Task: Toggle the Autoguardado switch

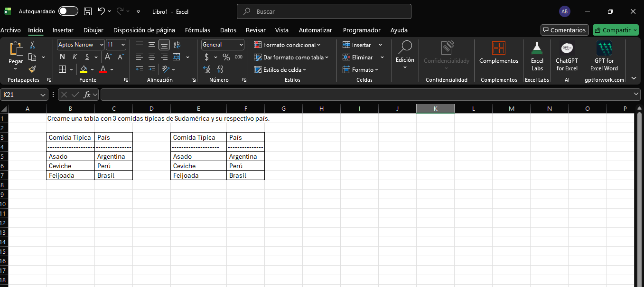Action: click(x=68, y=11)
